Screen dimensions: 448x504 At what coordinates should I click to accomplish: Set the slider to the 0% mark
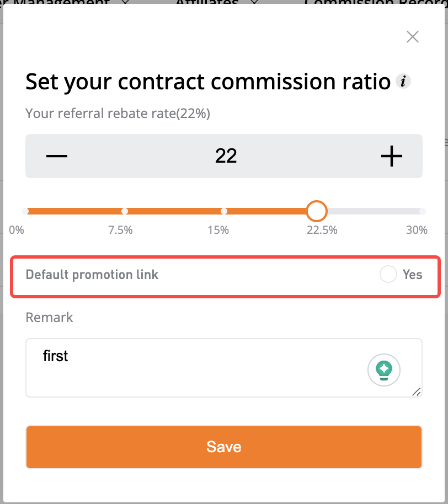[25, 211]
